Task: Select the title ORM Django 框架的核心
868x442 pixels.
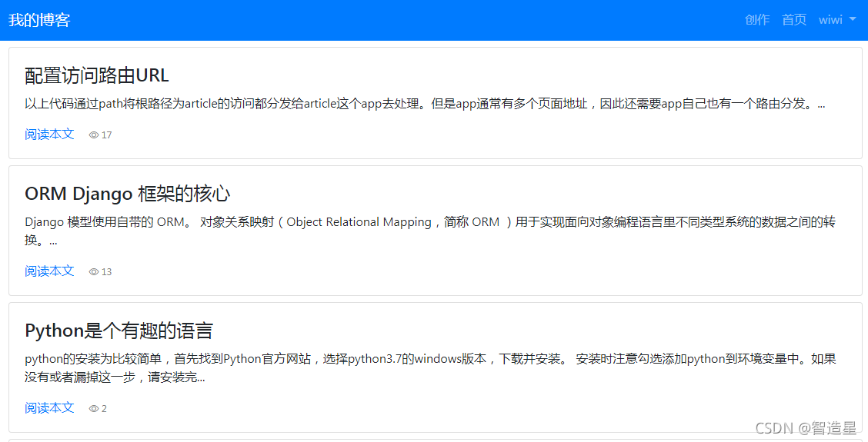Action: (127, 194)
